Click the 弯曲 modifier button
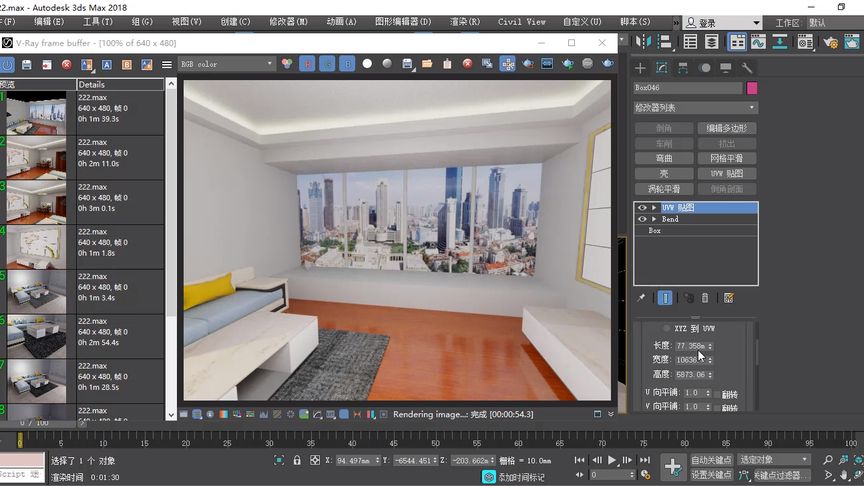 (x=664, y=158)
